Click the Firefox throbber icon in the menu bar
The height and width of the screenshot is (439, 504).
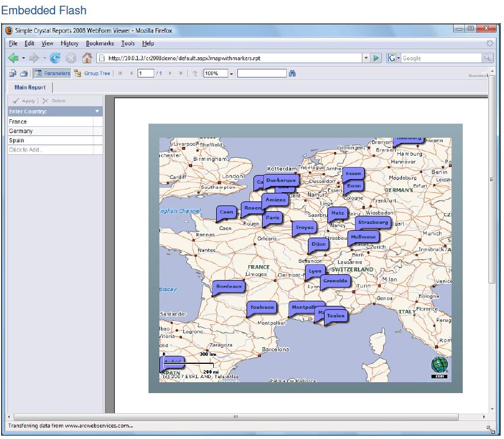pyautogui.click(x=490, y=44)
